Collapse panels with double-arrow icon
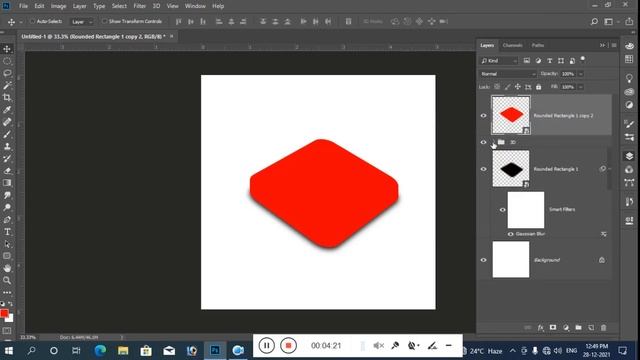640x360 pixels. (602, 45)
